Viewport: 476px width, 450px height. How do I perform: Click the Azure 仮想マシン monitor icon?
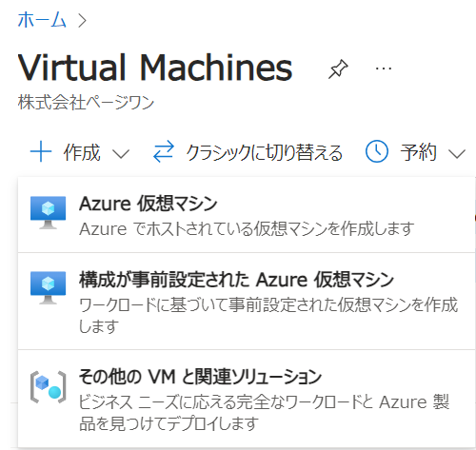click(x=48, y=212)
